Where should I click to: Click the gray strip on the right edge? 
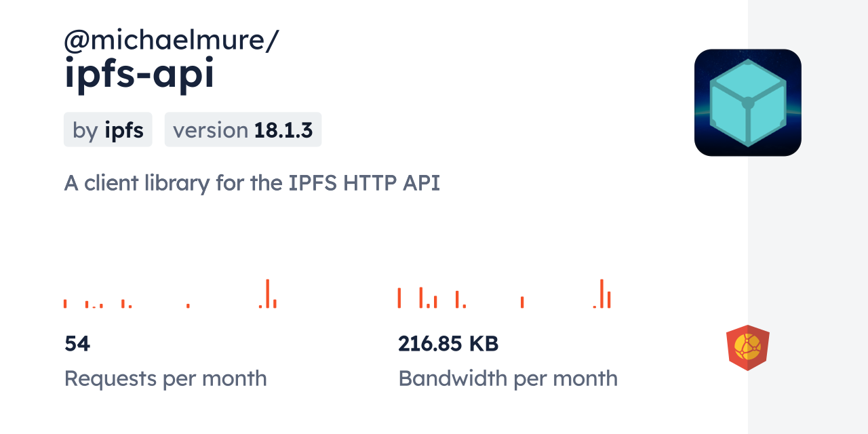tap(808, 217)
